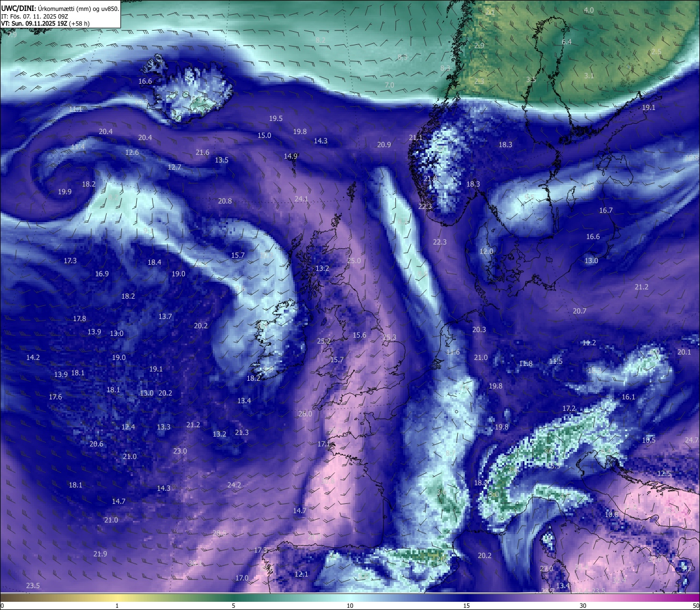Click the 26.0 value southwest of England
Screen dimensions: 700x610
point(305,414)
